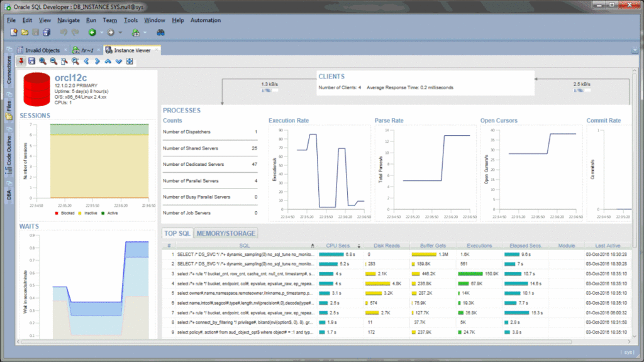Switch to the MEMORY/STORAGE tab

coord(225,233)
